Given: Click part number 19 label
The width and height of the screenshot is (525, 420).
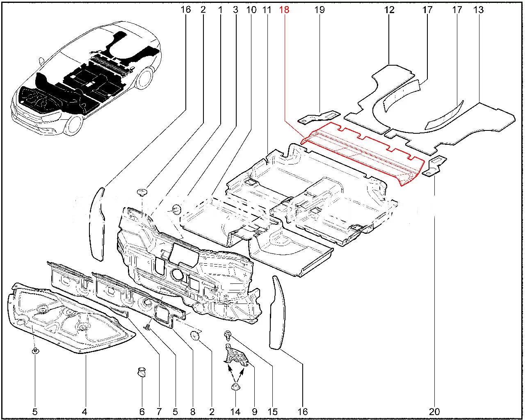Looking at the screenshot, I should pyautogui.click(x=319, y=10).
